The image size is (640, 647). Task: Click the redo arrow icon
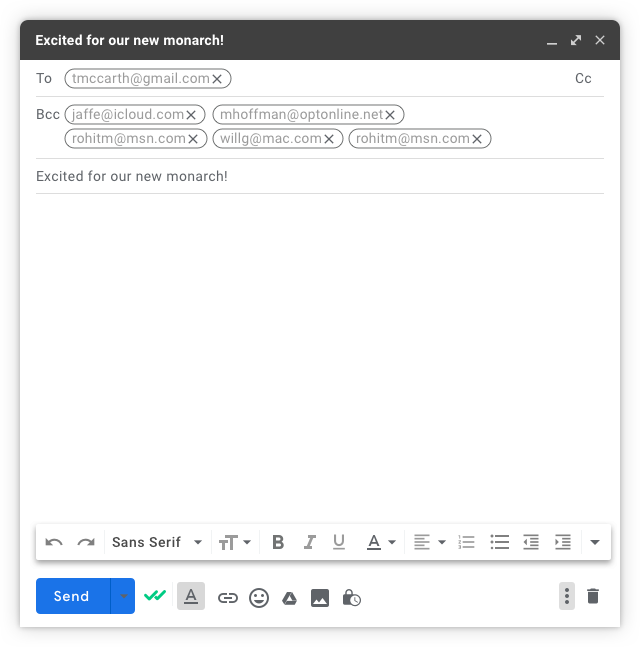coord(86,542)
